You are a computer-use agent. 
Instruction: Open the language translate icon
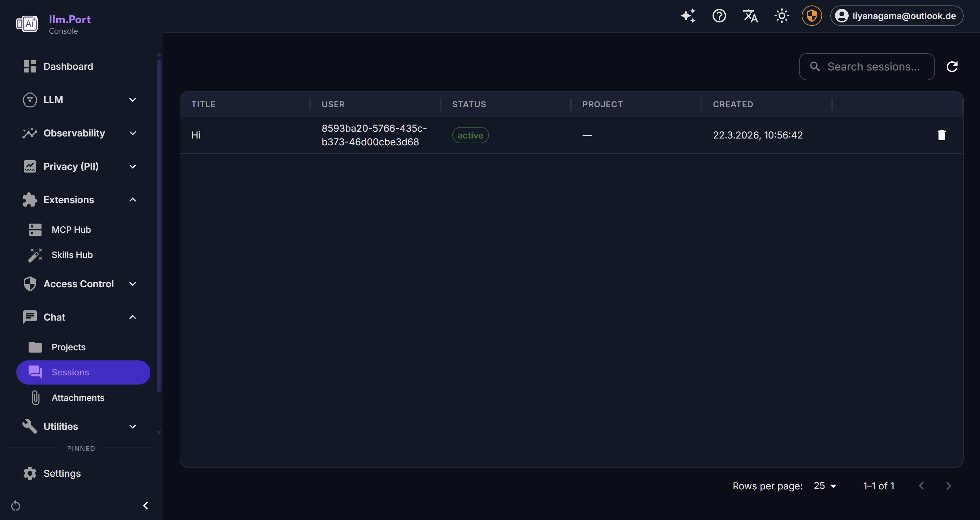pyautogui.click(x=750, y=16)
